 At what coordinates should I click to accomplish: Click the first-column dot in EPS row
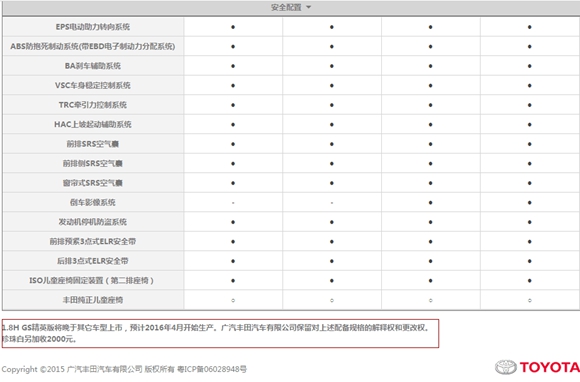tap(233, 27)
